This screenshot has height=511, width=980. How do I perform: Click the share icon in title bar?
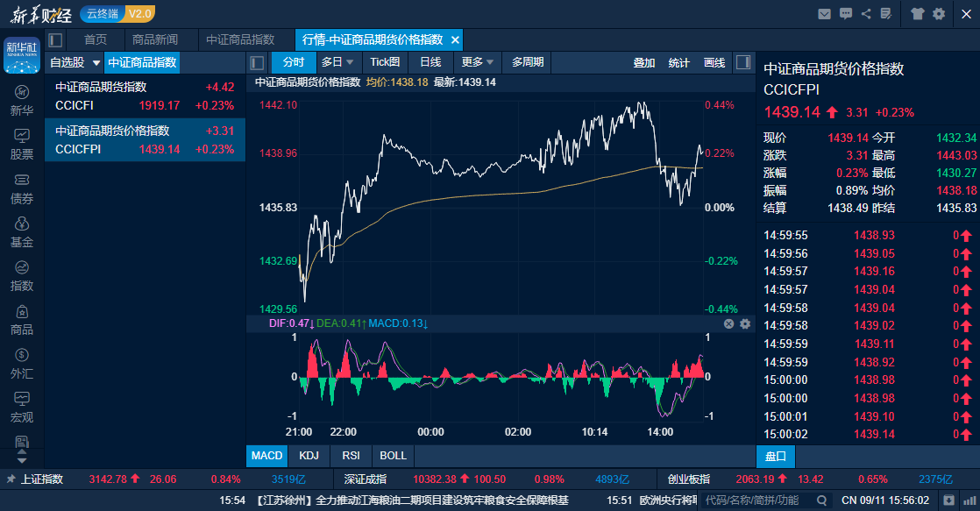866,13
